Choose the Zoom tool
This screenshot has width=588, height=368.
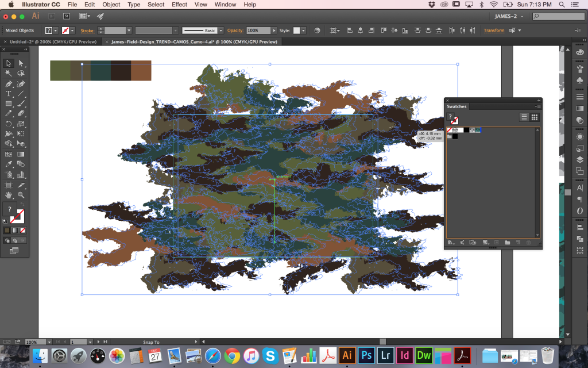[x=21, y=195]
